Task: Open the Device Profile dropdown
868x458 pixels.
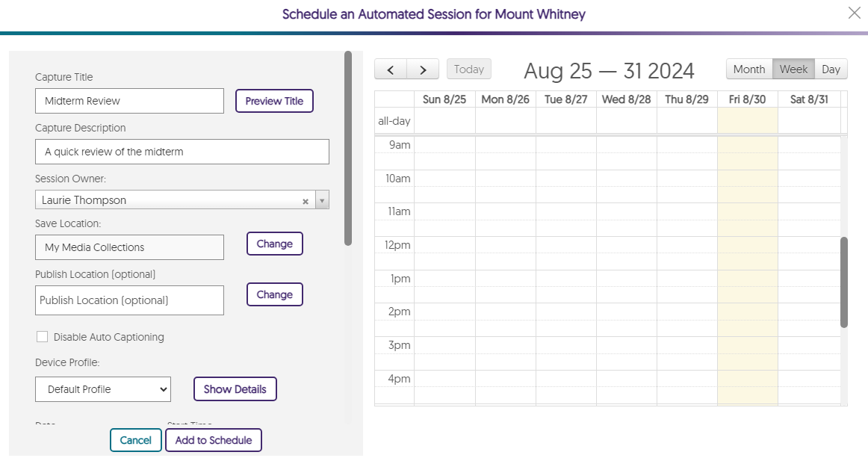Action: 103,389
